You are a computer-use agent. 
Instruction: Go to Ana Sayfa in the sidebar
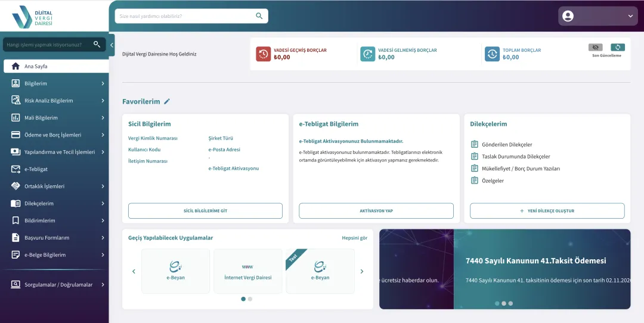(56, 66)
